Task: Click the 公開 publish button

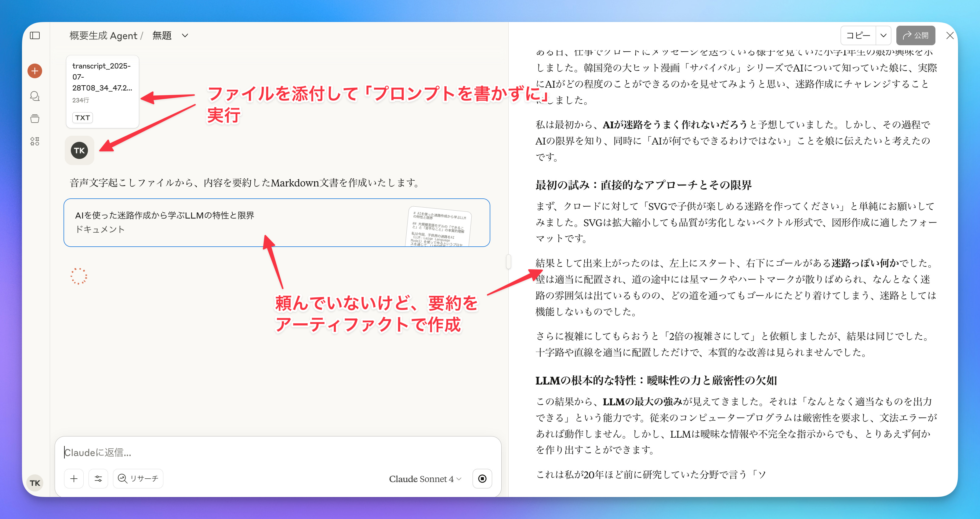Action: (915, 35)
